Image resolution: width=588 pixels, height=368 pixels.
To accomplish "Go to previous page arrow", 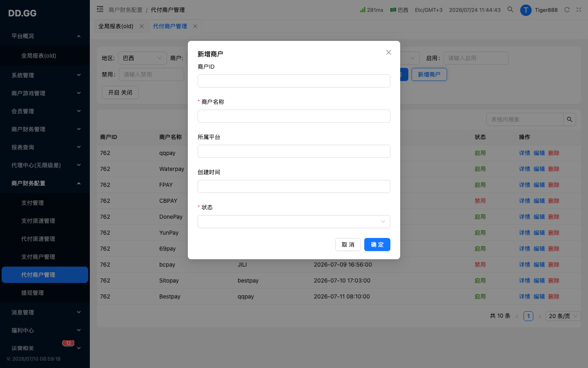I will tap(517, 316).
